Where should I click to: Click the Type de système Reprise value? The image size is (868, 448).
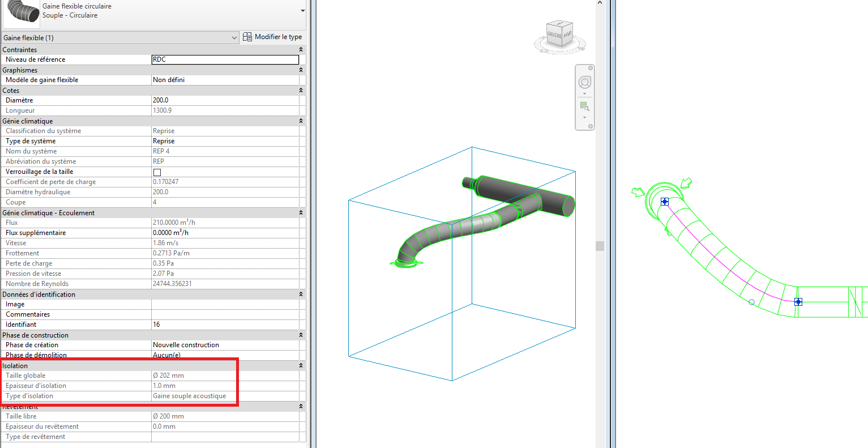(x=225, y=141)
